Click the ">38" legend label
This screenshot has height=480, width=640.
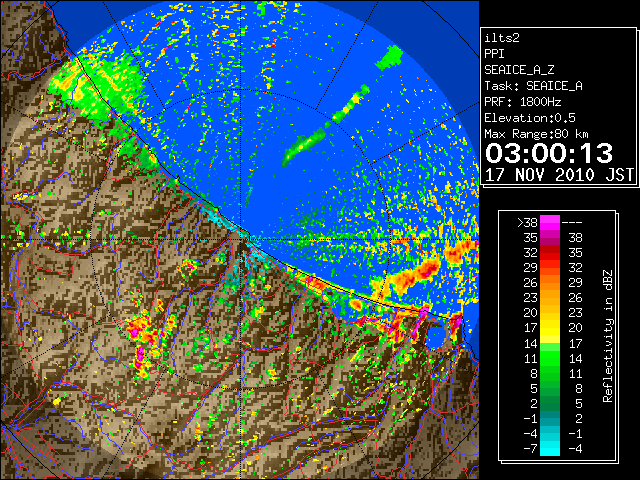[527, 223]
